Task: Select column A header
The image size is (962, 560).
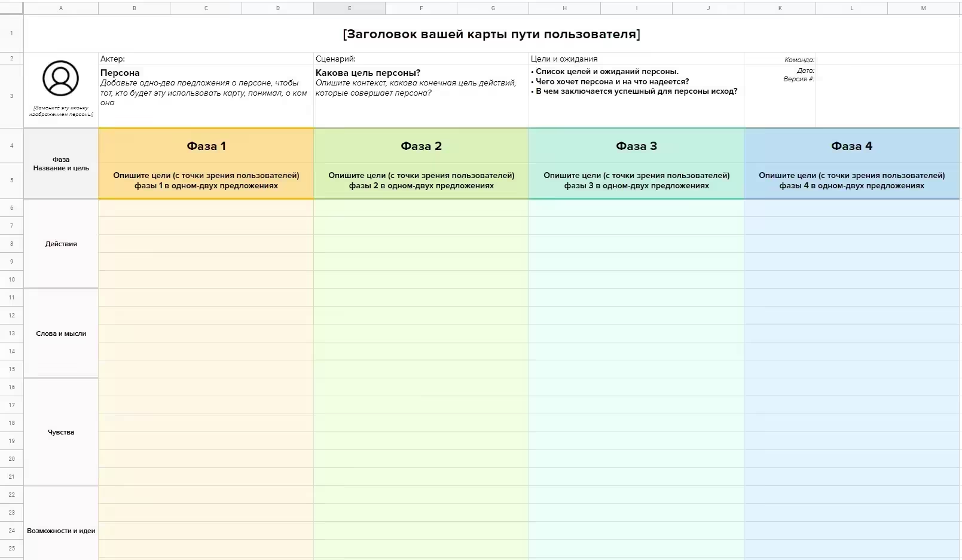Action: click(60, 8)
